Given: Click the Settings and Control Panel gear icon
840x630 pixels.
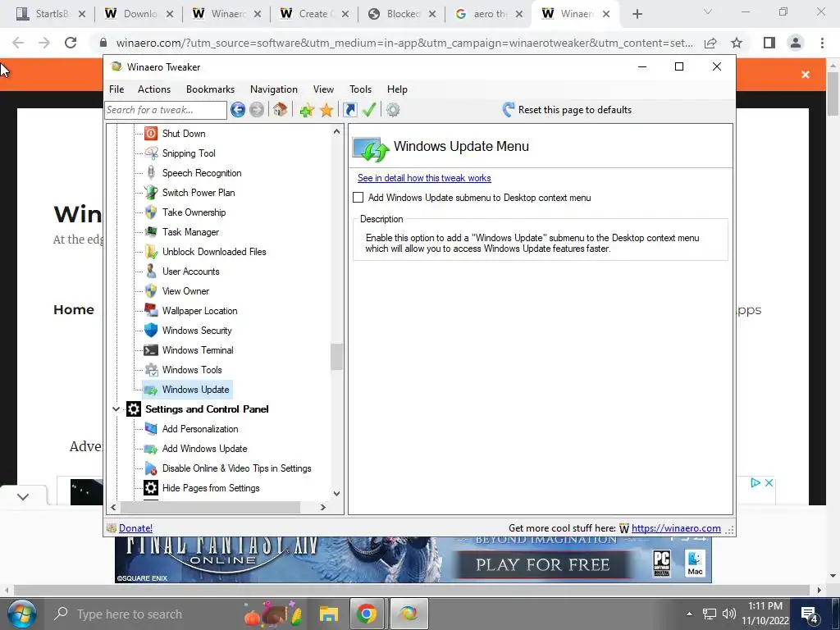Looking at the screenshot, I should (x=134, y=409).
